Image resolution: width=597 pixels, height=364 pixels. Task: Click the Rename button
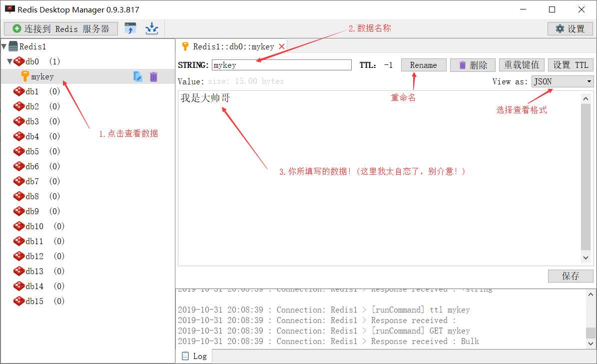[423, 65]
